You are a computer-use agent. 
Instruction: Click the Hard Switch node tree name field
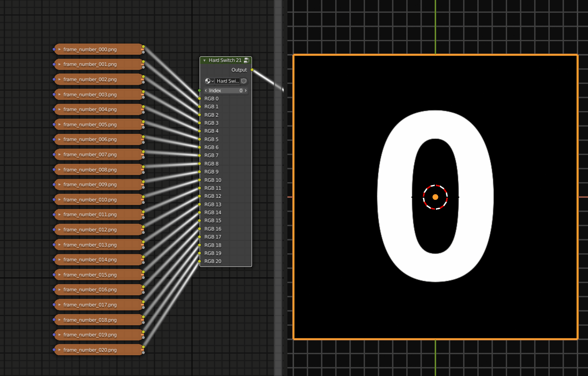point(228,81)
